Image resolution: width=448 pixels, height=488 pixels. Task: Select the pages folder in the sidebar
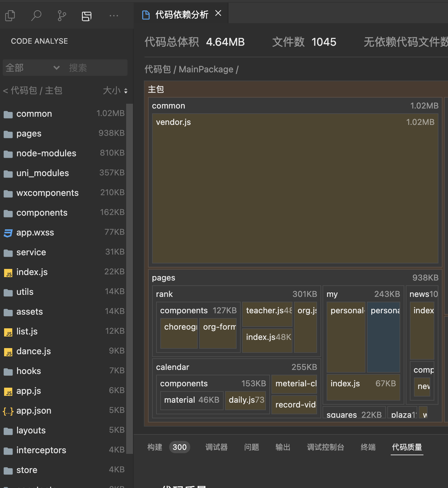tap(29, 133)
